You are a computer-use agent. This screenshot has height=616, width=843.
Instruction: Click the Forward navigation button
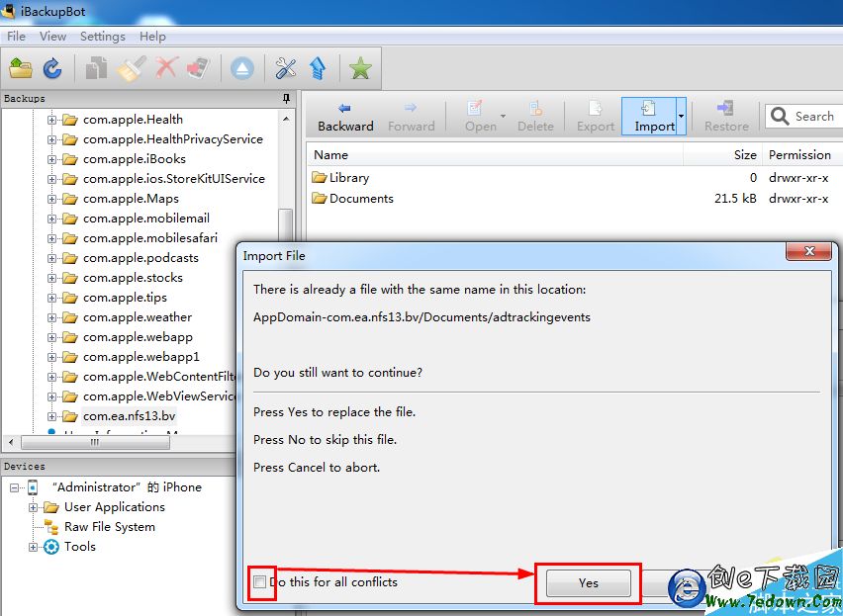412,117
